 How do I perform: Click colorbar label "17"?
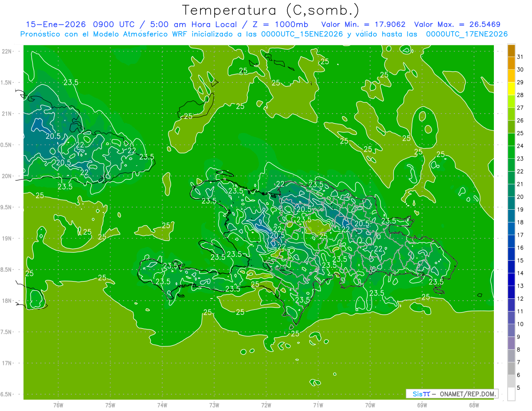[520, 235]
